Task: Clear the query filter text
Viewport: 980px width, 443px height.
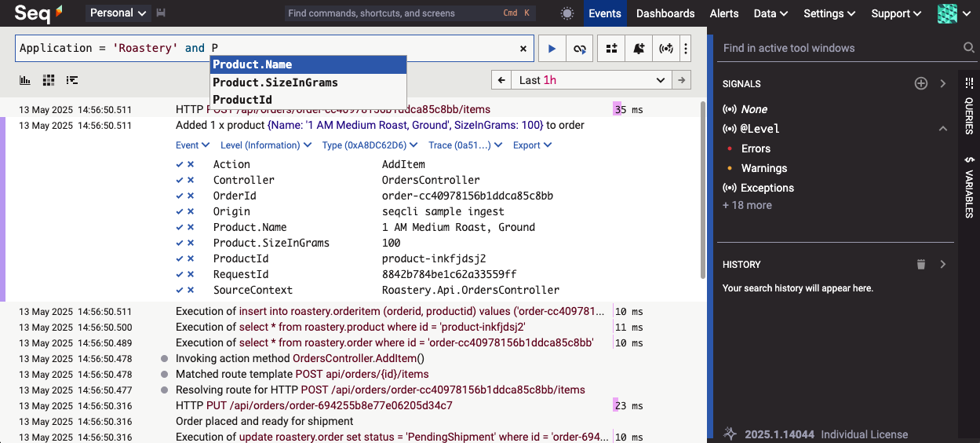Action: (x=523, y=49)
